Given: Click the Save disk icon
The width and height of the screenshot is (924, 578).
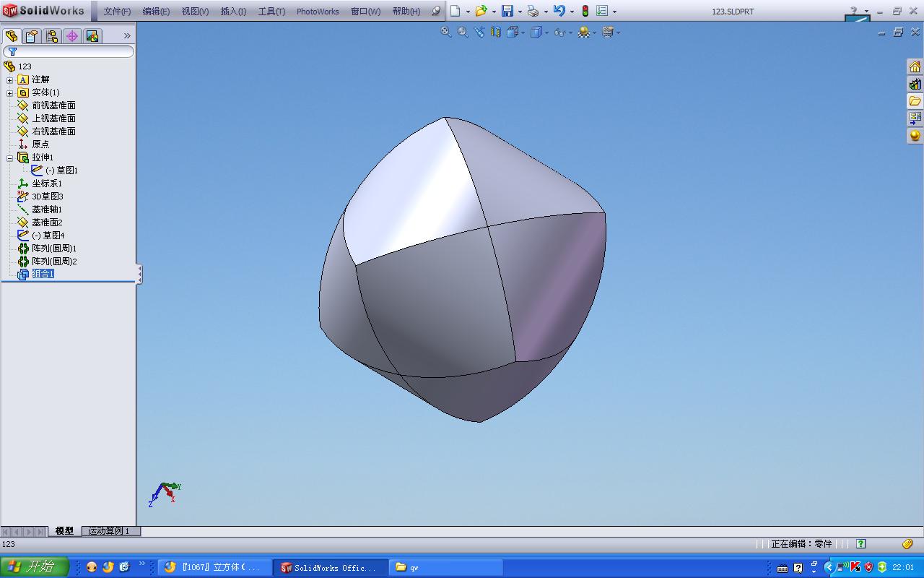Looking at the screenshot, I should click(x=507, y=11).
